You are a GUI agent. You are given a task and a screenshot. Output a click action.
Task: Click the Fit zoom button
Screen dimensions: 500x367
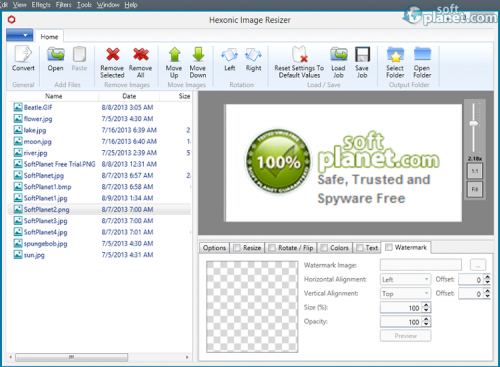tap(475, 189)
